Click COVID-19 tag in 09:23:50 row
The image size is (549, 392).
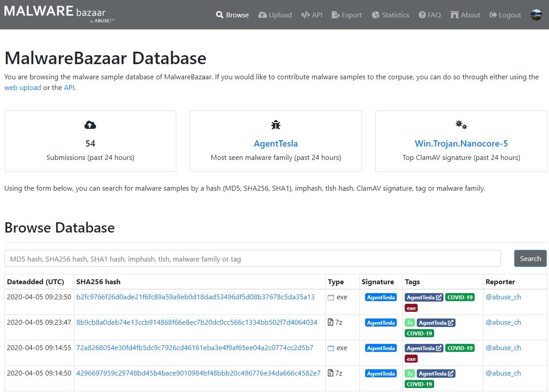click(x=460, y=298)
